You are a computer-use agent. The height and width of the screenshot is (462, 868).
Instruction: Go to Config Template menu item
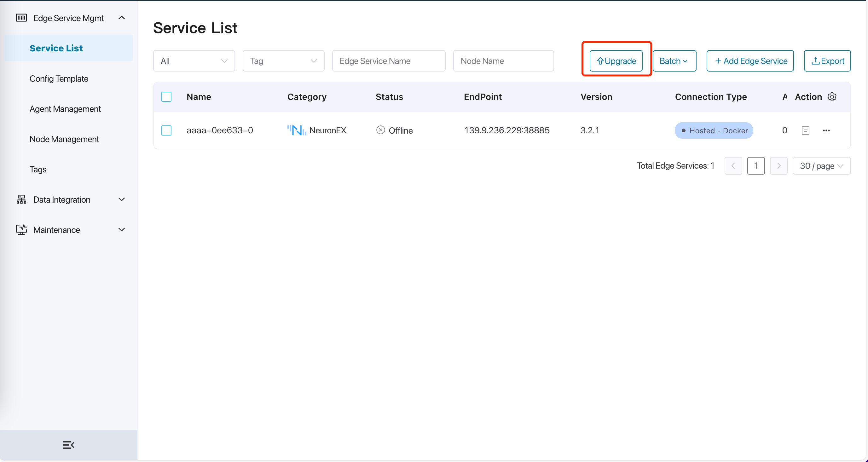pyautogui.click(x=59, y=78)
